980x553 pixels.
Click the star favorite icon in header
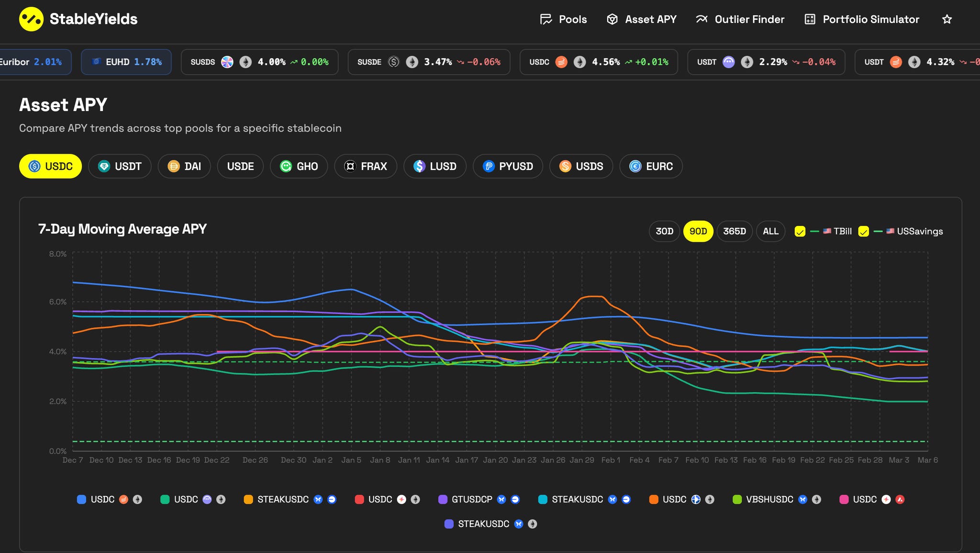[x=947, y=19]
